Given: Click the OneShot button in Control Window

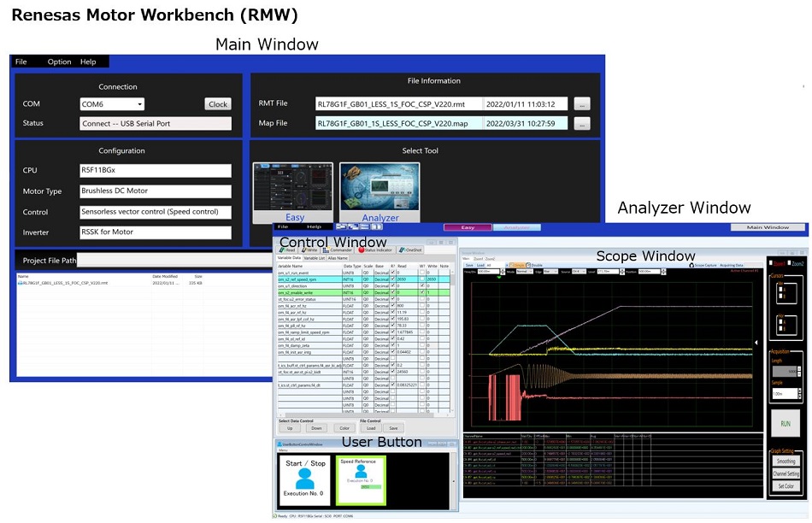Looking at the screenshot, I should point(409,250).
